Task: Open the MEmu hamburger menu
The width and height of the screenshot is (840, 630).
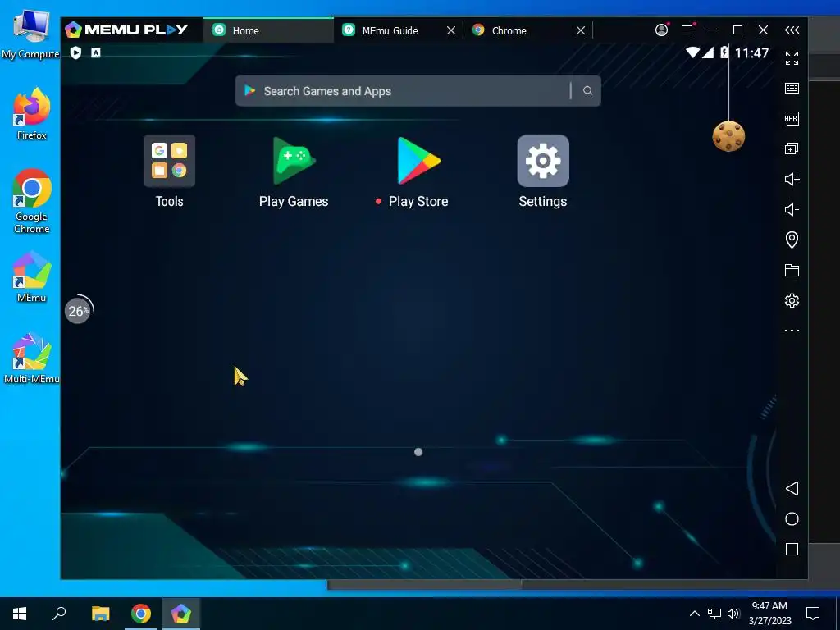Action: (687, 30)
